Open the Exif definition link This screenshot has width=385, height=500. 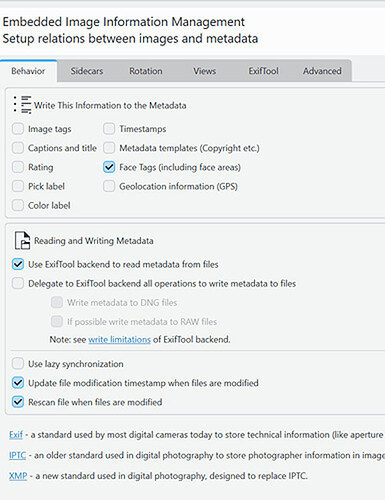pyautogui.click(x=16, y=435)
